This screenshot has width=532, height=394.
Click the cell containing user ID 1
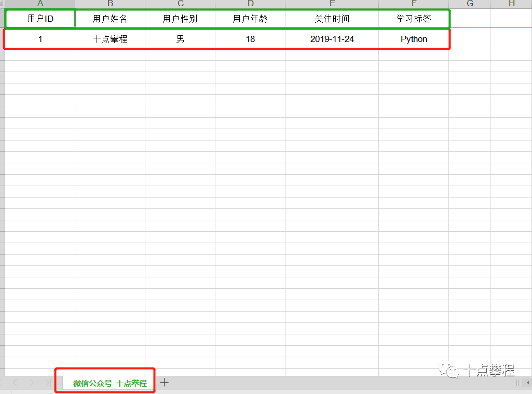click(x=39, y=38)
